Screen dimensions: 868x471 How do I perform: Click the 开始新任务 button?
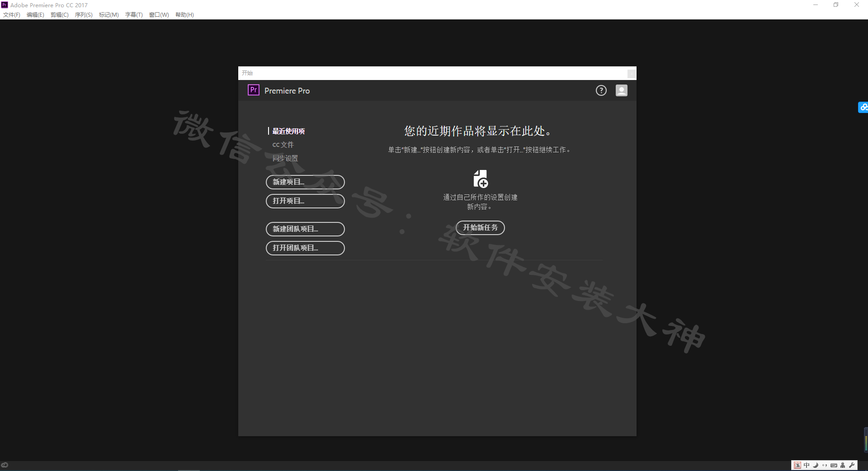point(480,228)
